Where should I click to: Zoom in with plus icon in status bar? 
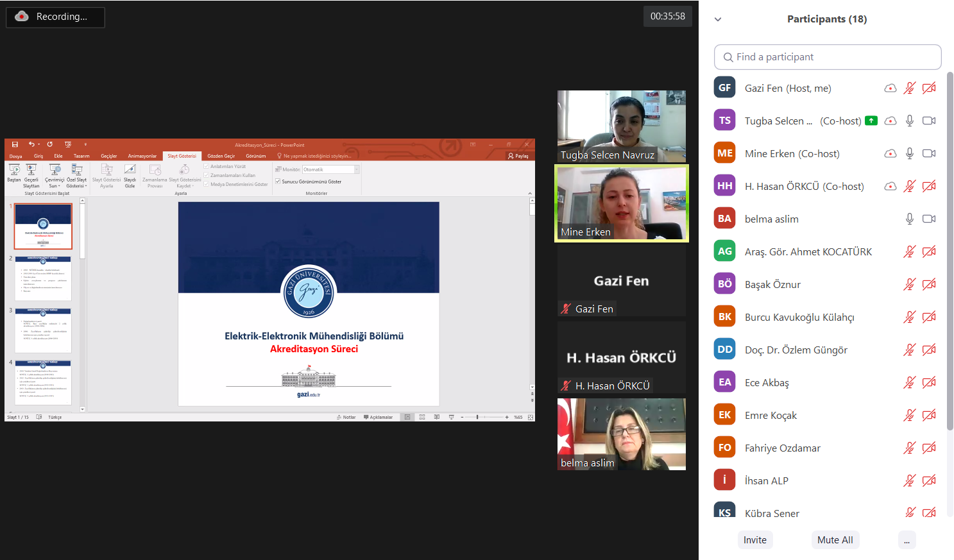(507, 417)
